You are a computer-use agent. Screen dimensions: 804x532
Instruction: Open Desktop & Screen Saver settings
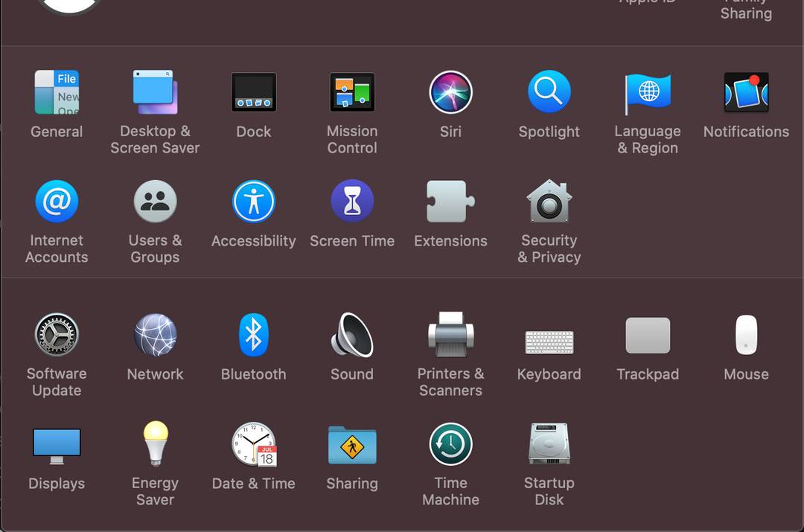point(155,92)
